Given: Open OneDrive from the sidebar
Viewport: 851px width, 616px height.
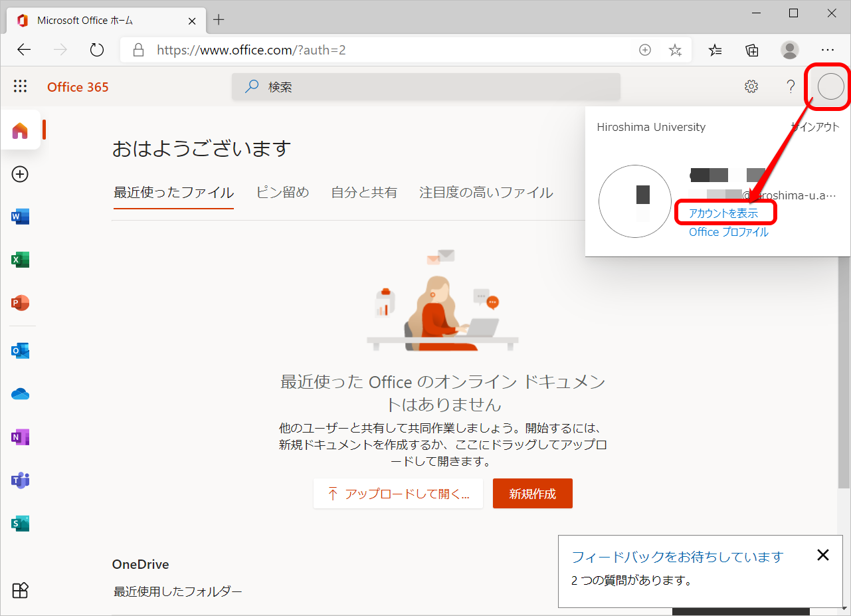Looking at the screenshot, I should 21,394.
